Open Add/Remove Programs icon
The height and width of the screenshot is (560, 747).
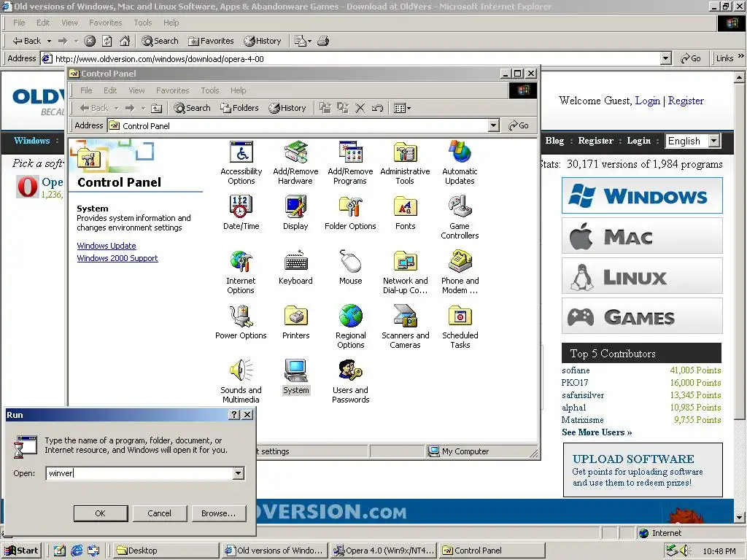point(350,163)
